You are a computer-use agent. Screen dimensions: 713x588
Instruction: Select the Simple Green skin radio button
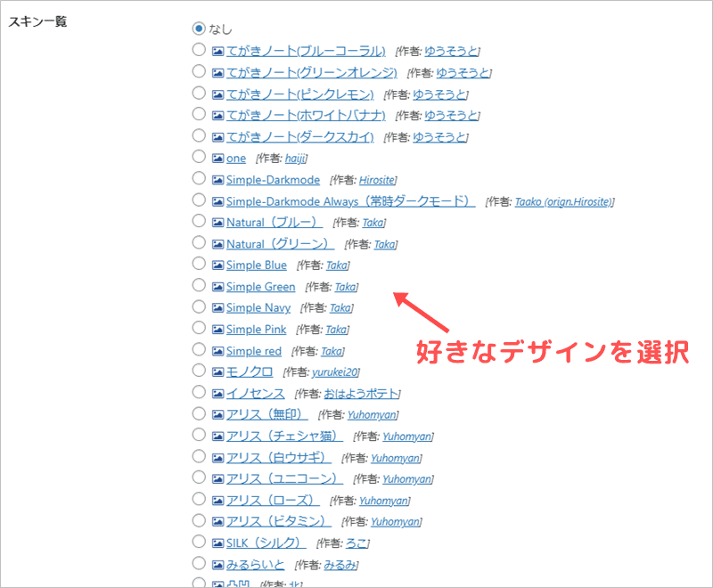click(199, 286)
